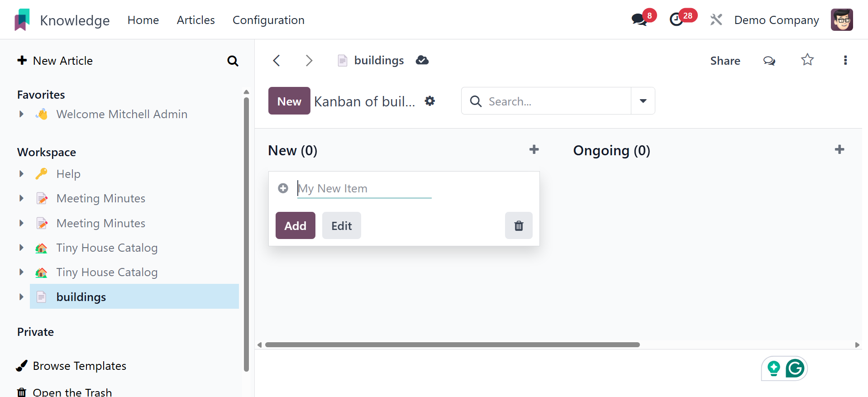Open the debug tools icon
Image resolution: width=868 pixels, height=397 pixels.
pos(716,20)
